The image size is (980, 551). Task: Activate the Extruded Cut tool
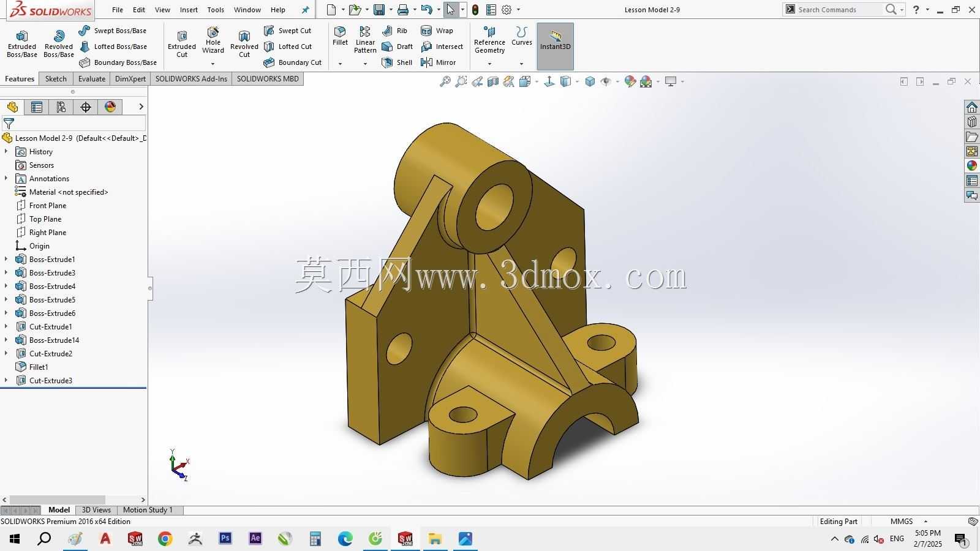182,44
